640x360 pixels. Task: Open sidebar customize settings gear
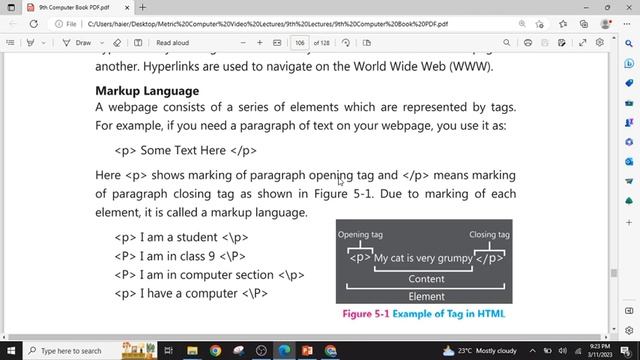point(629,330)
